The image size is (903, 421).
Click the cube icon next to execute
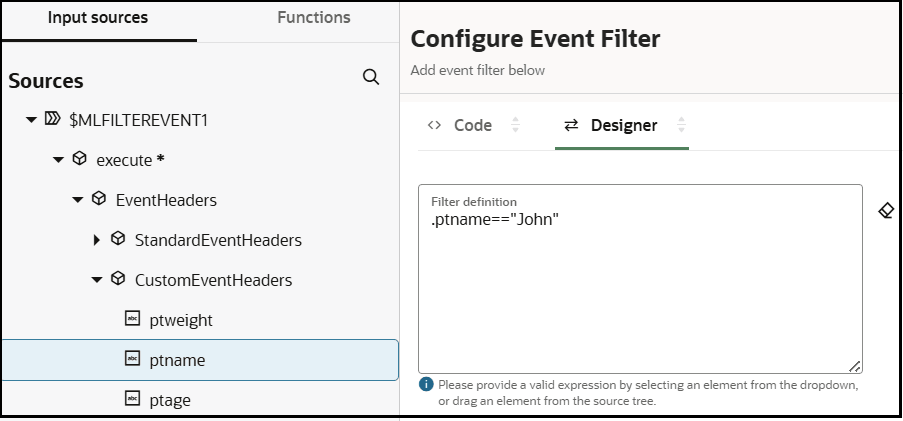pyautogui.click(x=80, y=159)
